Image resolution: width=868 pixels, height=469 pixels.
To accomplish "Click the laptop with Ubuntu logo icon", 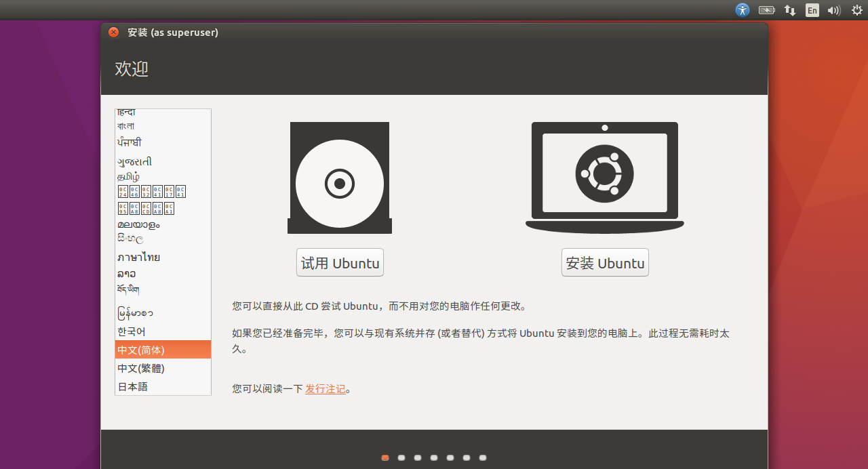I will click(604, 178).
